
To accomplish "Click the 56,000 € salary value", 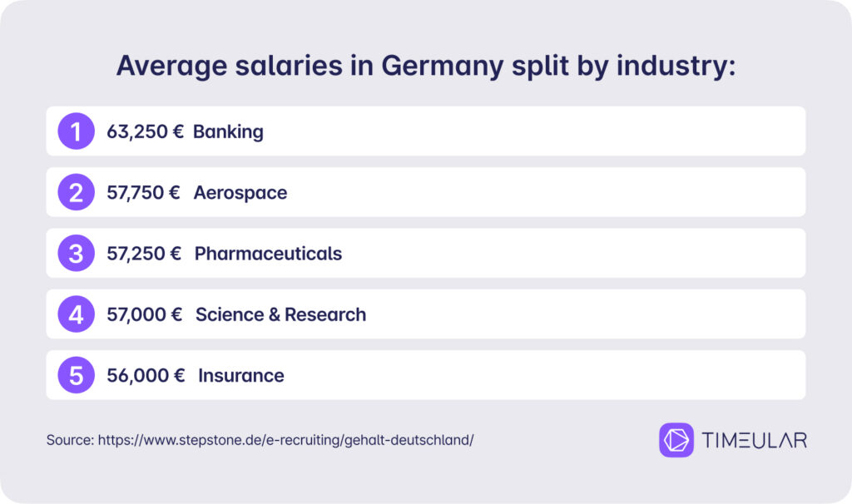I will (x=146, y=375).
